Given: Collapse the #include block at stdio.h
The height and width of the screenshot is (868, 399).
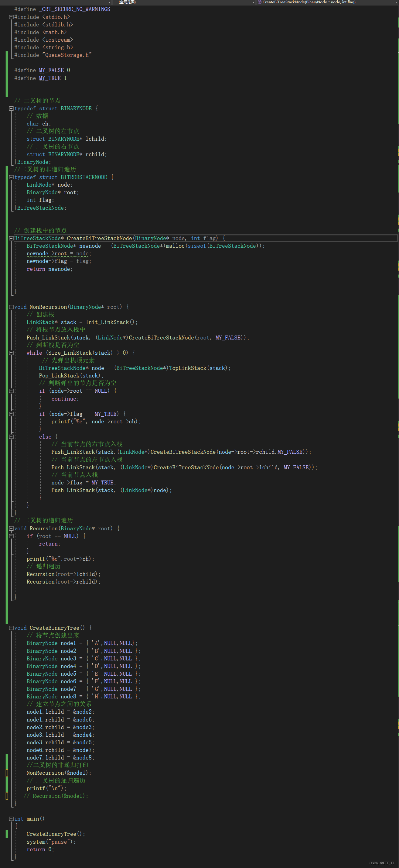Looking at the screenshot, I should [11, 17].
